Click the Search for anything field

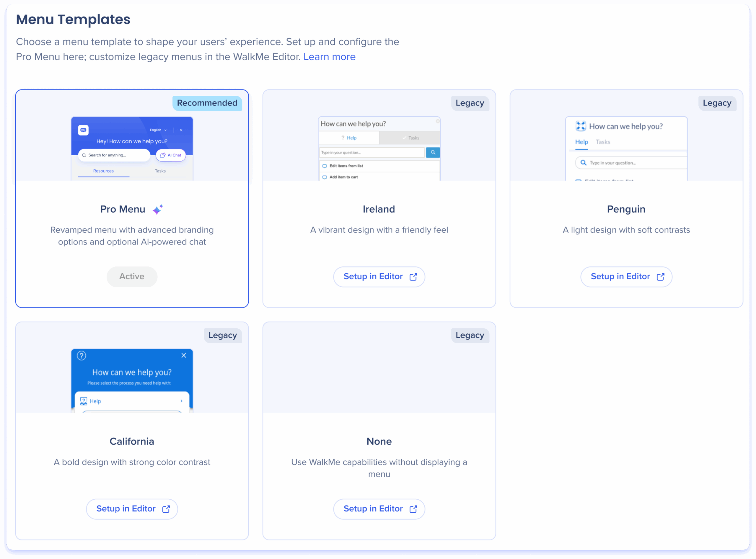point(114,155)
